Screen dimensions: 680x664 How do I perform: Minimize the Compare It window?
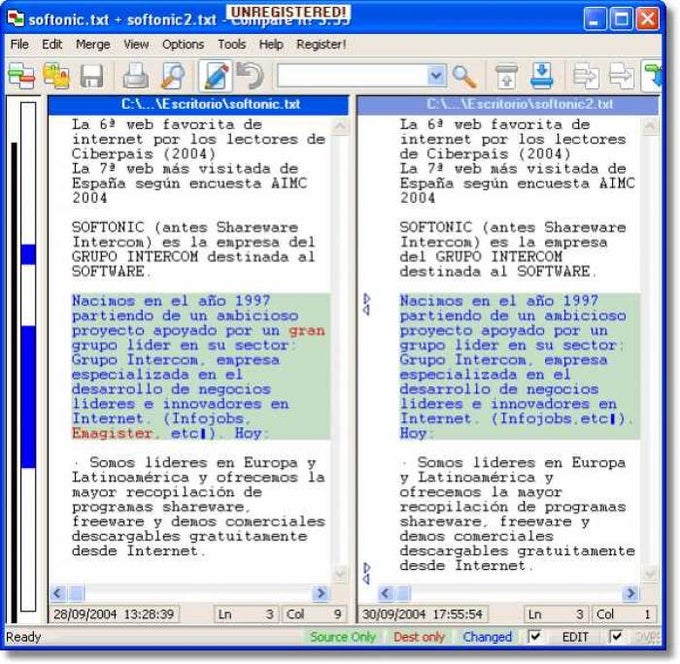click(595, 20)
